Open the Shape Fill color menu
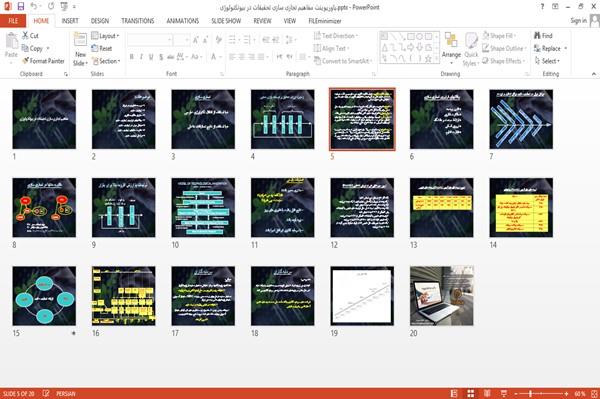The height and width of the screenshot is (399, 600). click(x=499, y=36)
